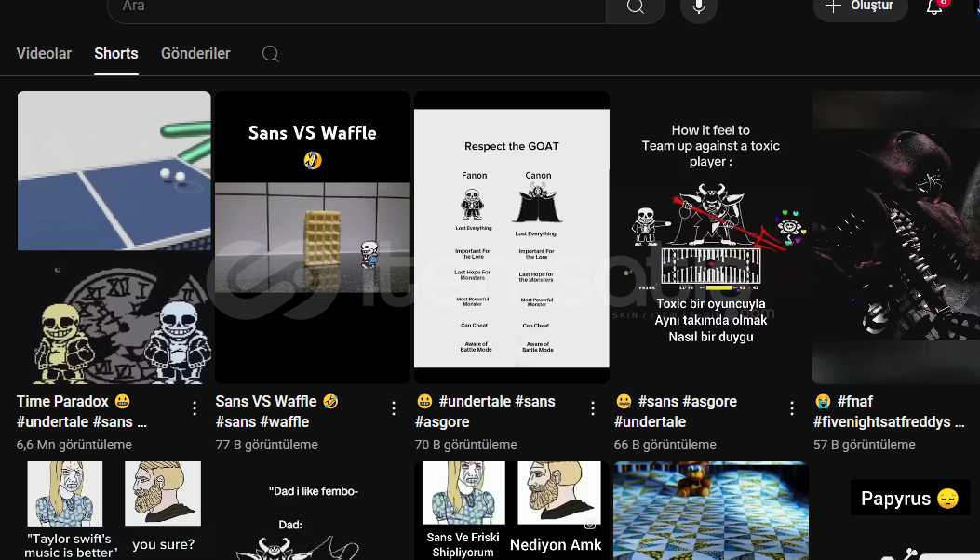Open options menu for Time Paradox short
Image resolution: width=980 pixels, height=560 pixels.
[195, 408]
